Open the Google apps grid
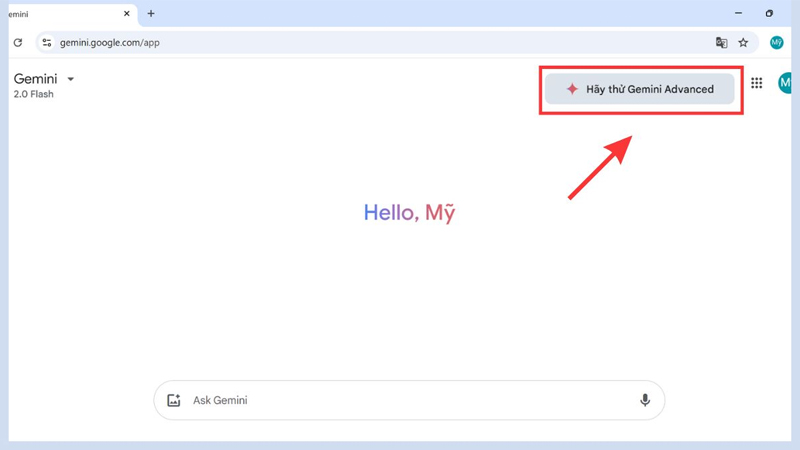The image size is (800, 450). (757, 83)
